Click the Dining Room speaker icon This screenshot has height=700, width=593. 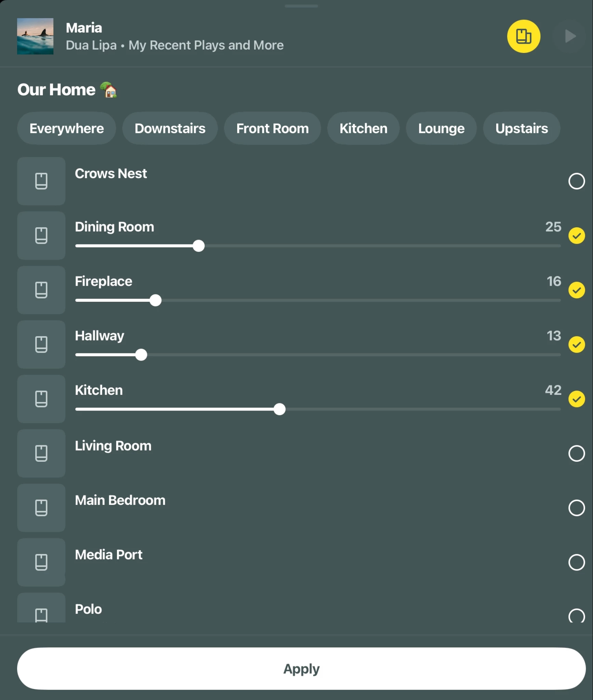41,235
